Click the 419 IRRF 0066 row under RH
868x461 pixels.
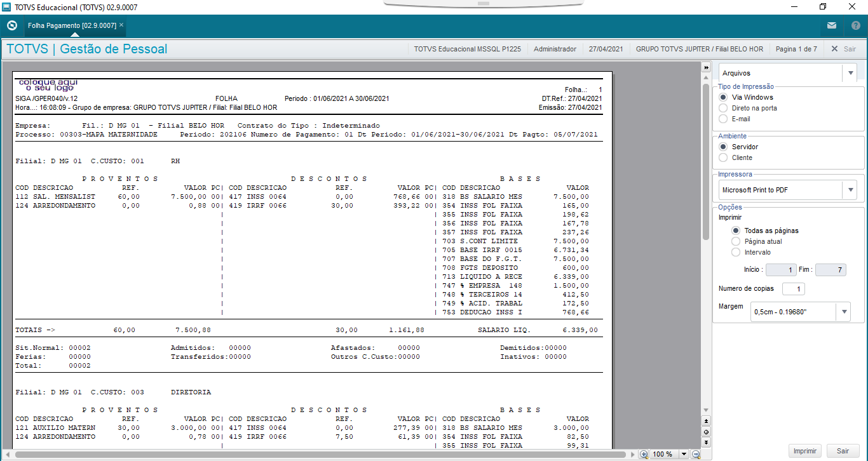[332, 206]
